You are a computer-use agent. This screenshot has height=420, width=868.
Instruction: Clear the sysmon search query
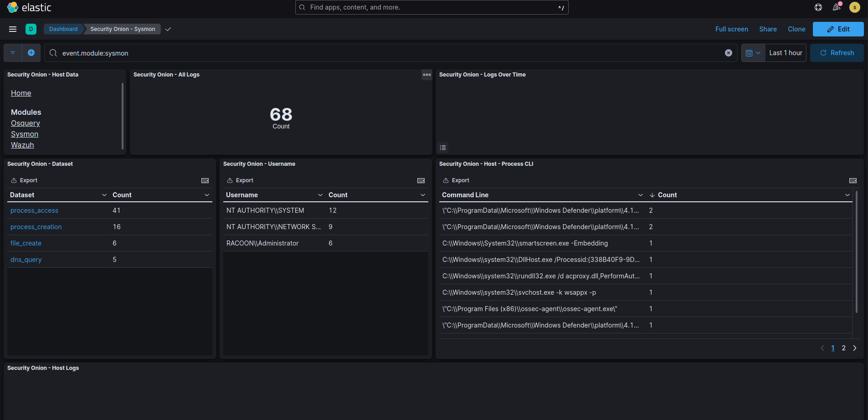[728, 53]
